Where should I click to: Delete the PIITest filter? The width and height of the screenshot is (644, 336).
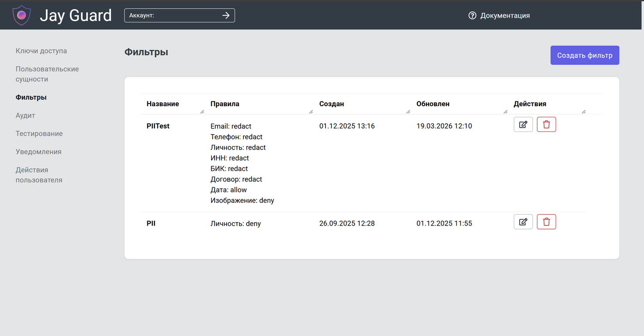(x=547, y=125)
